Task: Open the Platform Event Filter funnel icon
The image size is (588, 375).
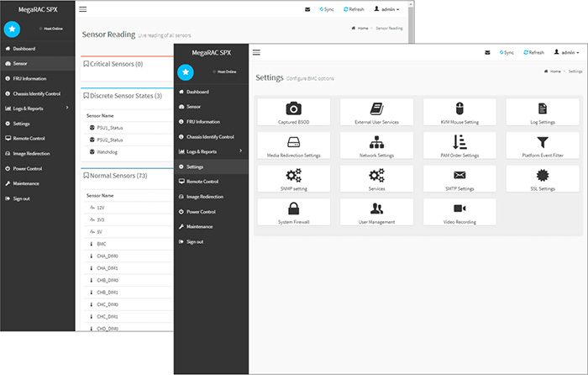Action: point(542,142)
